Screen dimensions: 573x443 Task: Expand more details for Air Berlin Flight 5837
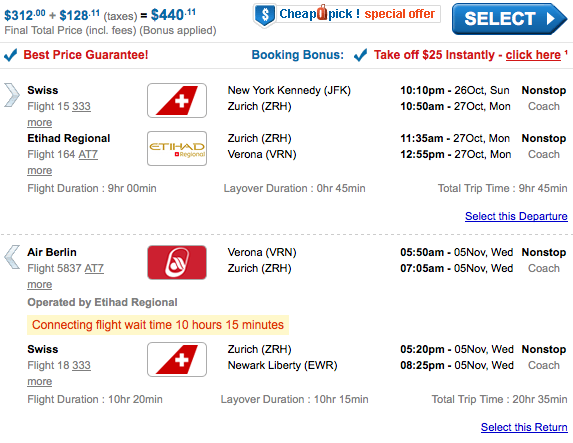(x=39, y=284)
